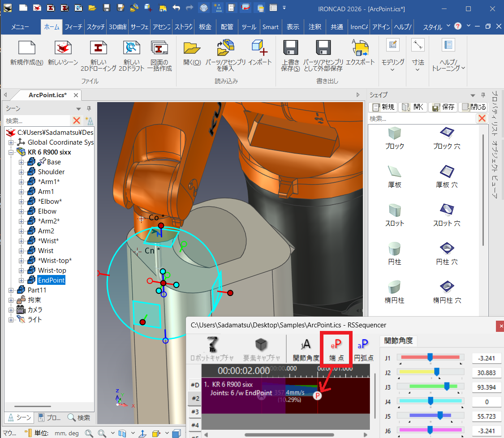Image resolution: width=504 pixels, height=438 pixels.
Task: Select row #2 in the sequencer
Action: click(x=195, y=398)
